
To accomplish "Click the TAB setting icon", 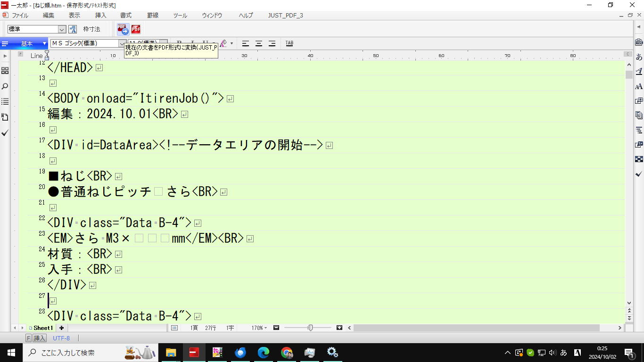I will click(289, 43).
